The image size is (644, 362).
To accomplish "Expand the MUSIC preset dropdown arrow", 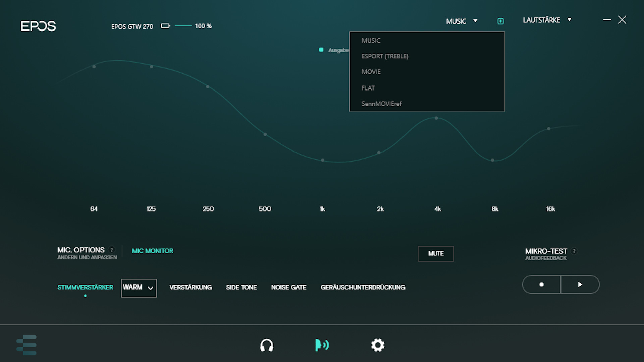I will point(475,21).
